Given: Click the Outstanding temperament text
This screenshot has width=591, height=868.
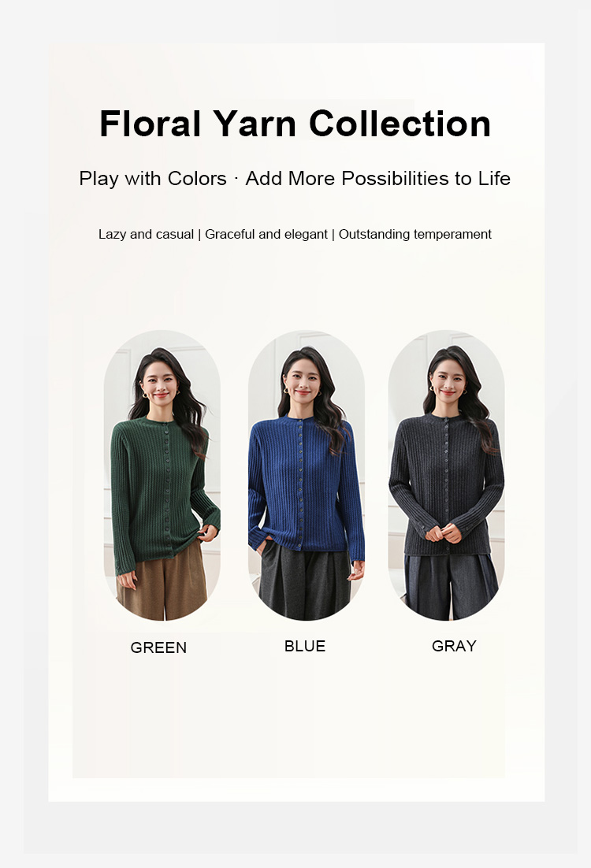Looking at the screenshot, I should pos(414,234).
